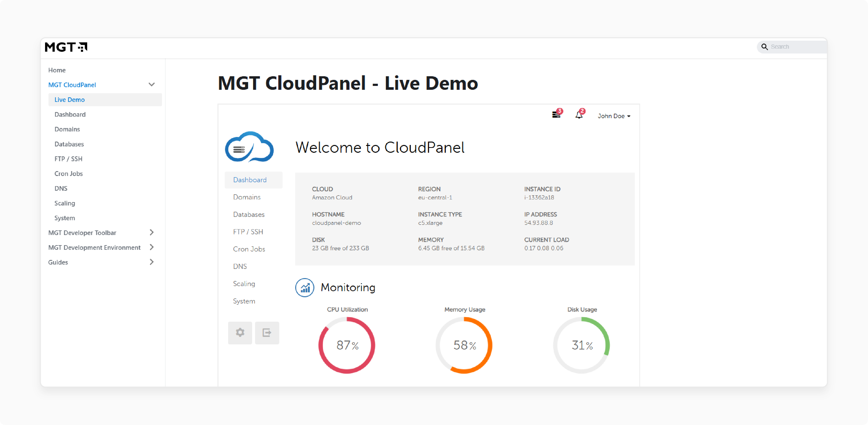
Task: Click the MGT logo in header
Action: 66,47
